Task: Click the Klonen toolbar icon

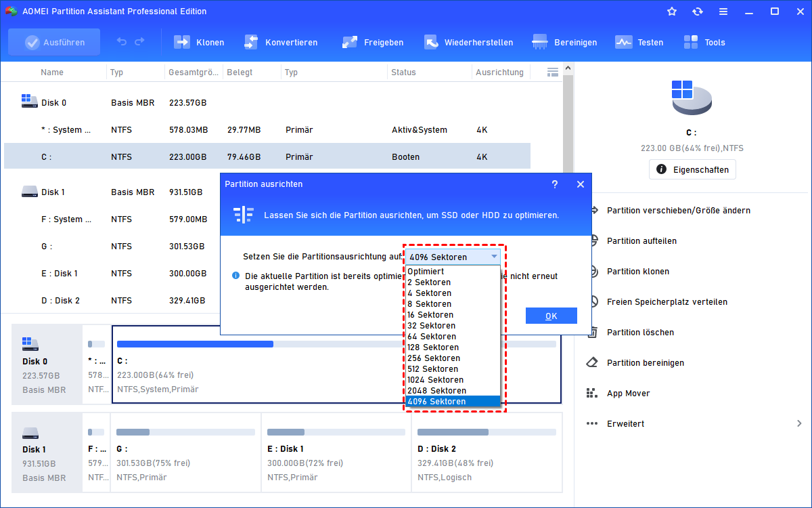Action: click(182, 42)
